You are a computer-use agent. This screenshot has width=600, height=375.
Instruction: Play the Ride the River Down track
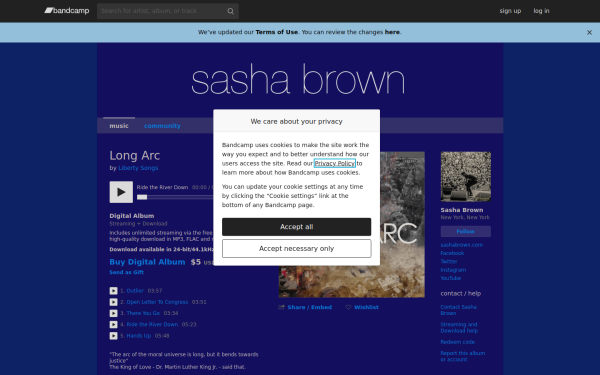121,192
